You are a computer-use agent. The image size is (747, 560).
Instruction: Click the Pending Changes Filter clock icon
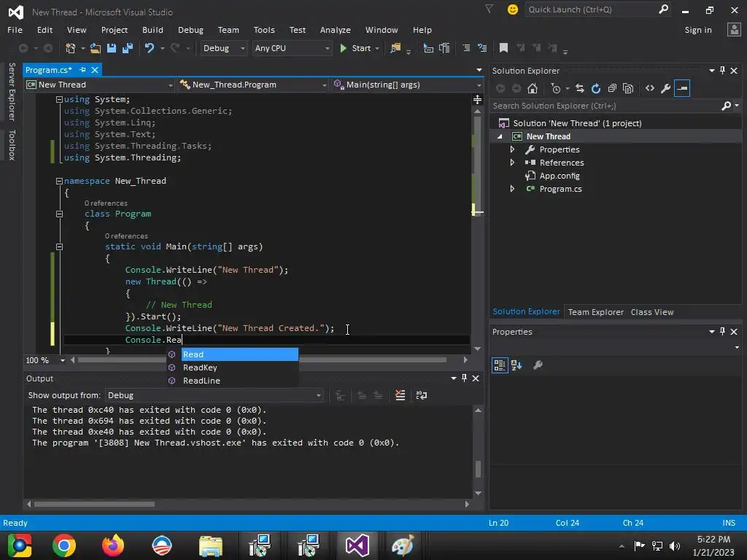point(555,88)
